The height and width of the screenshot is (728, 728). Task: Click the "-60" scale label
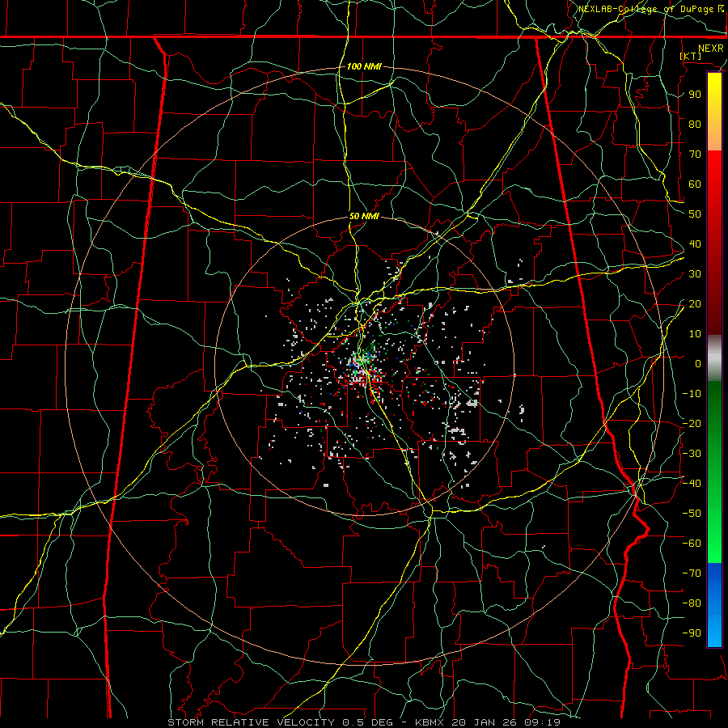click(692, 544)
